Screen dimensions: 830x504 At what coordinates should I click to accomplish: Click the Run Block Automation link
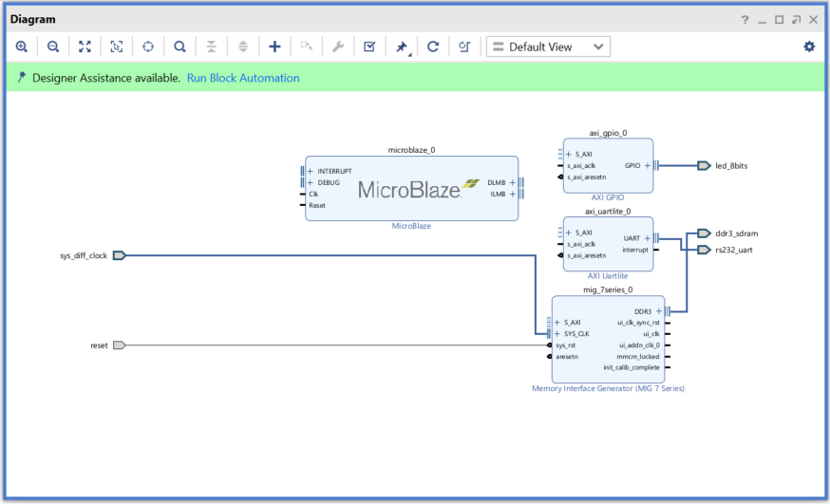pyautogui.click(x=243, y=78)
